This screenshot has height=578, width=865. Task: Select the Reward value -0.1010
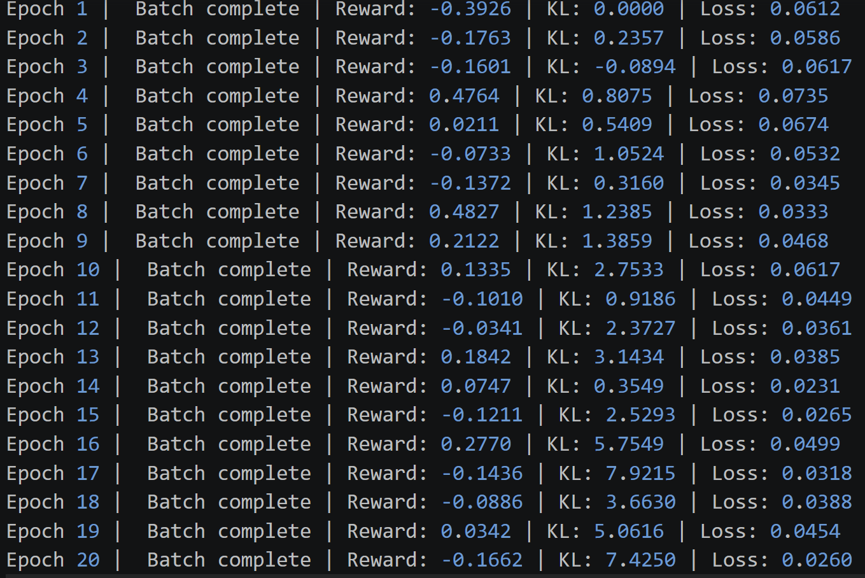pyautogui.click(x=482, y=299)
